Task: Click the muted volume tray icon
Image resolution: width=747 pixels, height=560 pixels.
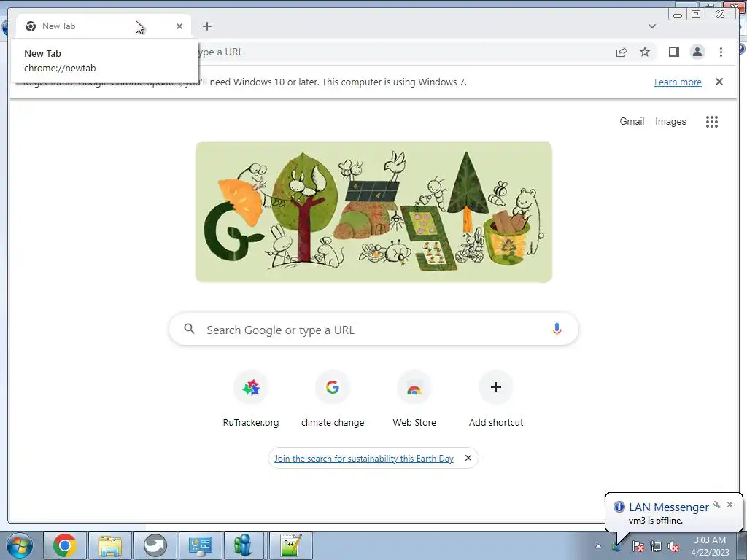Action: 673,546
